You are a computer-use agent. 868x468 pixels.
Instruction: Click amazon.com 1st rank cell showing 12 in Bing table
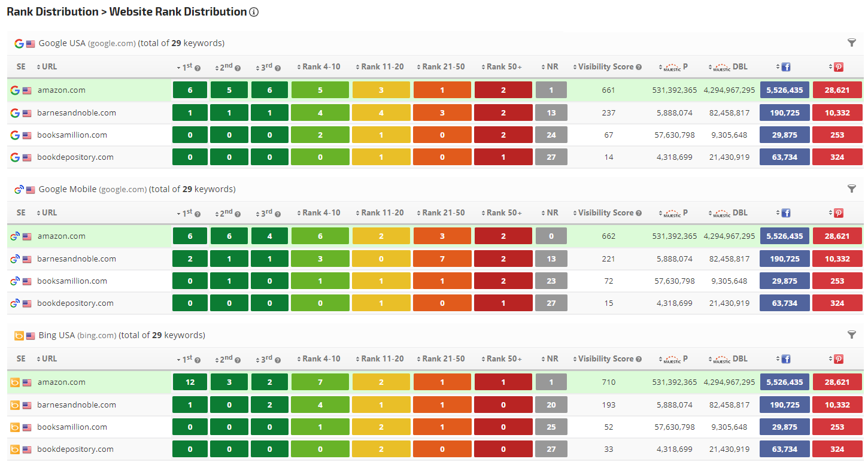click(190, 382)
